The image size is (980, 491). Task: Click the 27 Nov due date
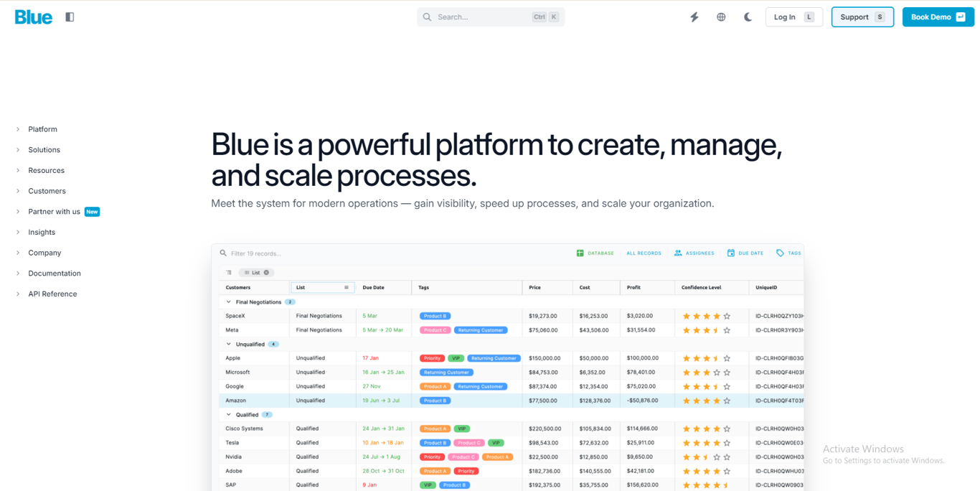[x=371, y=386]
